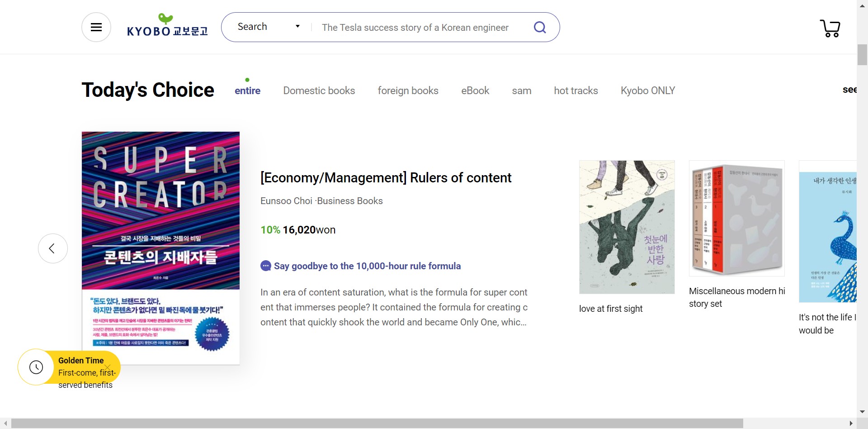This screenshot has height=429, width=868.
Task: Select the hot tracks tab
Action: (576, 91)
